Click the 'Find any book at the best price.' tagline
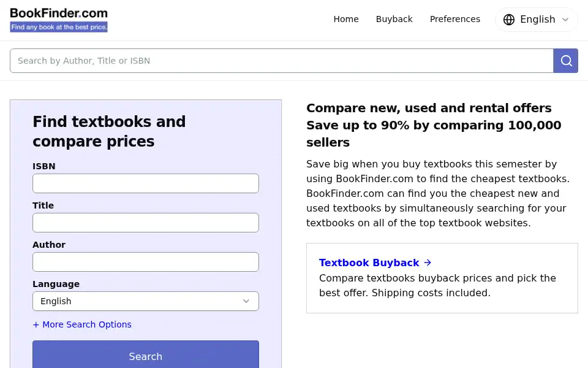The height and width of the screenshot is (368, 588). tap(59, 27)
